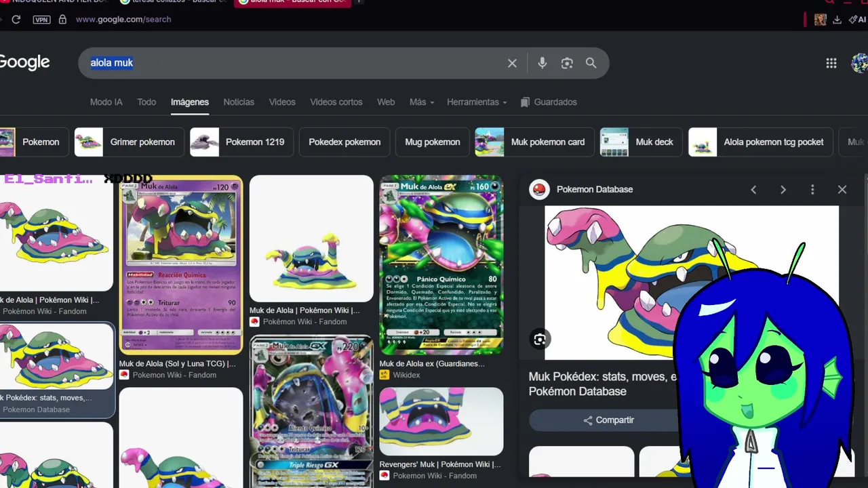Select the Imágenes tab
This screenshot has width=868, height=488.
[190, 102]
